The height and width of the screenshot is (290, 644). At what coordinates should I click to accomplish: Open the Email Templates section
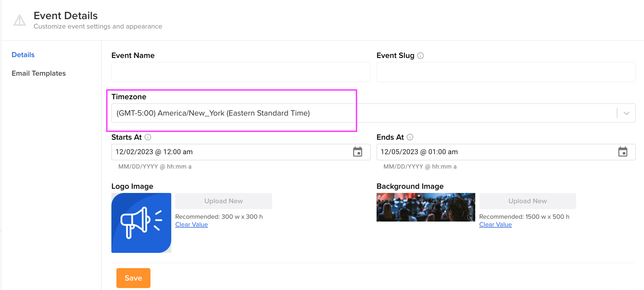(x=39, y=73)
